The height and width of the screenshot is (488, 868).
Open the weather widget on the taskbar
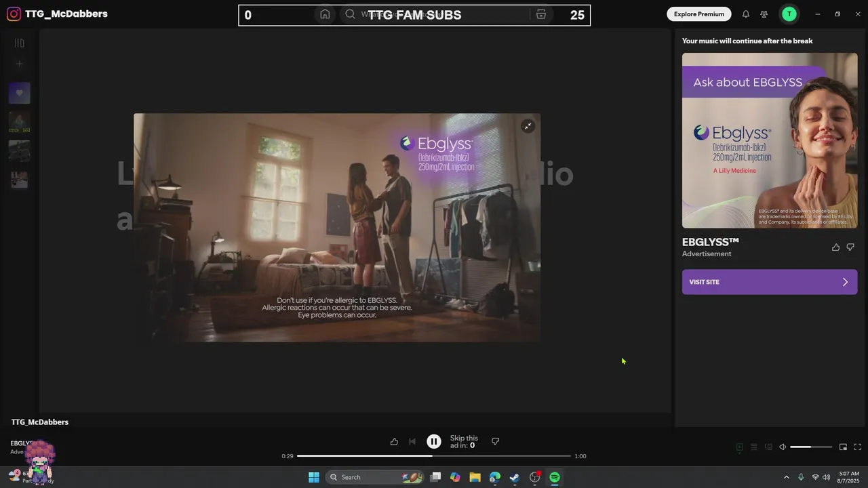(x=31, y=476)
